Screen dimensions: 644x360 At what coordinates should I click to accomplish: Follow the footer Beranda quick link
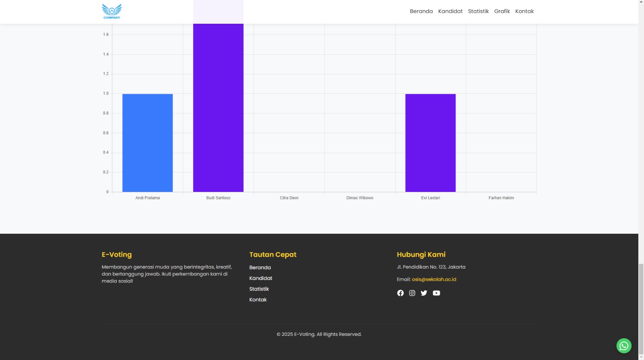tap(260, 267)
